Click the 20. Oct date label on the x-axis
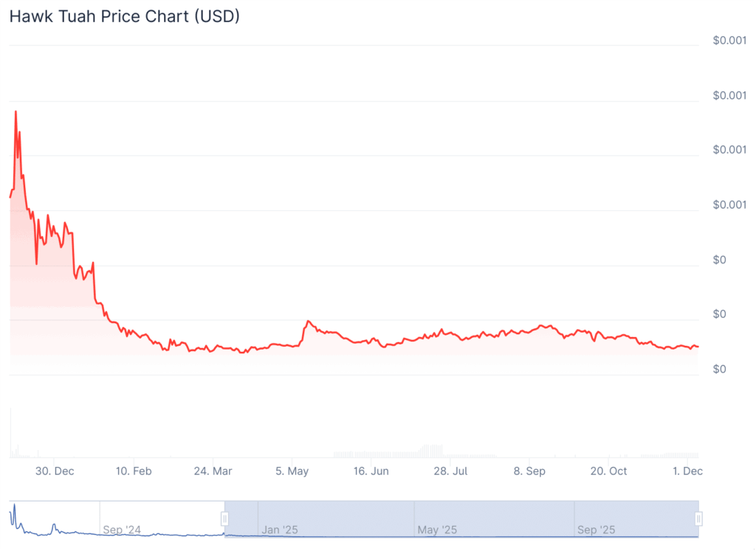This screenshot has height=551, width=756. point(608,471)
